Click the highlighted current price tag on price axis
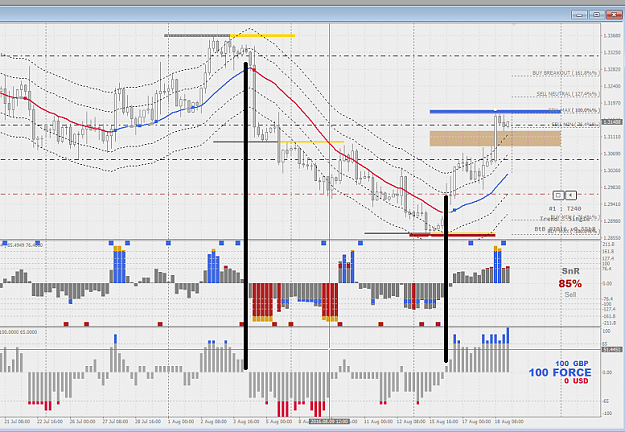 (612, 122)
